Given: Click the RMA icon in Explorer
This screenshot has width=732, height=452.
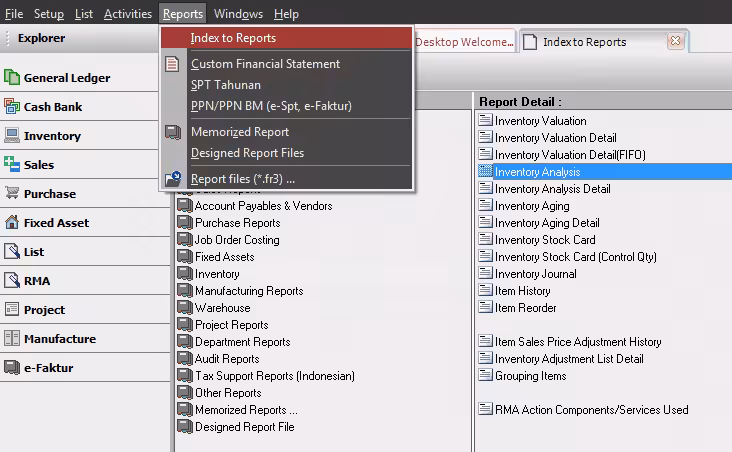Looking at the screenshot, I should 12,280.
